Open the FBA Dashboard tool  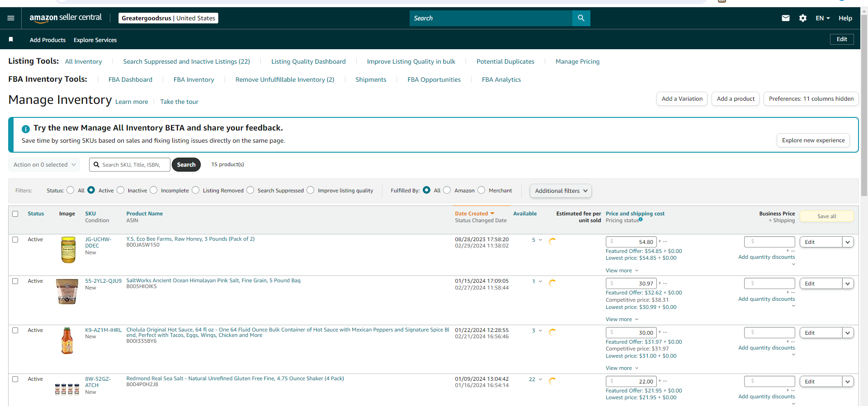(x=130, y=79)
